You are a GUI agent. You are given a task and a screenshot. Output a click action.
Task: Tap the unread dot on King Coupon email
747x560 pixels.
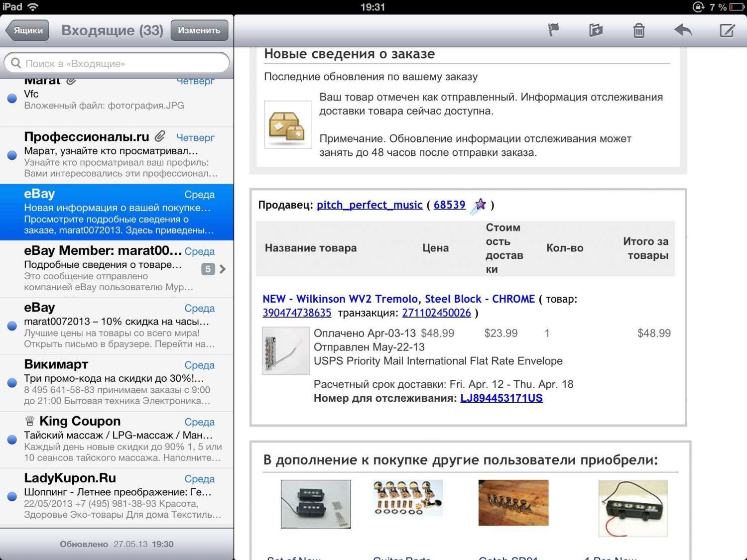[12, 440]
